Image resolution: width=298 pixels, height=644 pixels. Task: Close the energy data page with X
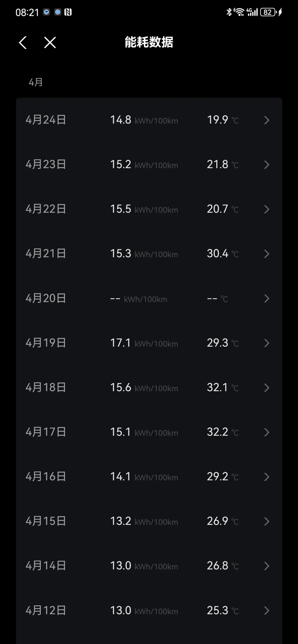(x=50, y=43)
